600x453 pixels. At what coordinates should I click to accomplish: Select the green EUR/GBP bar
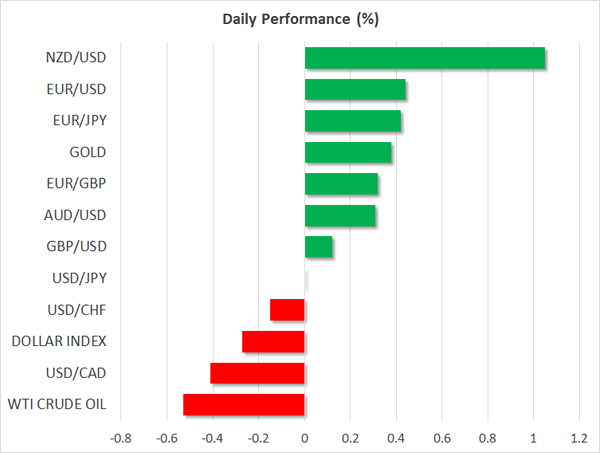341,184
